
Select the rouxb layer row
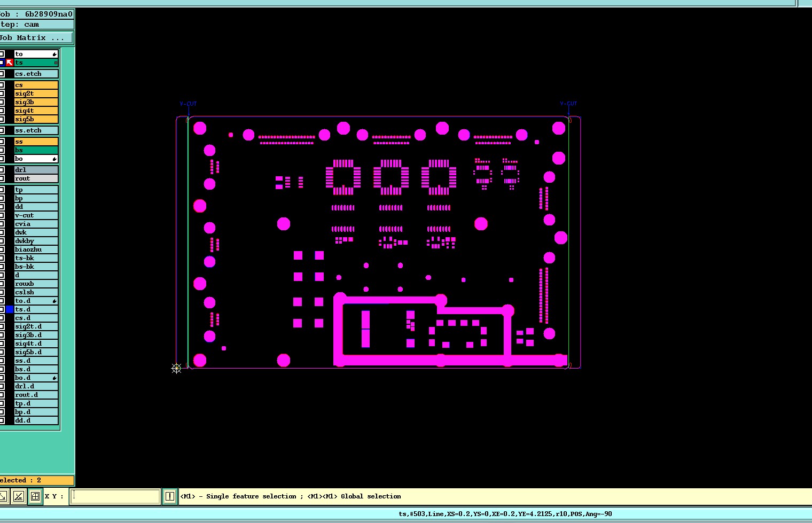click(36, 284)
